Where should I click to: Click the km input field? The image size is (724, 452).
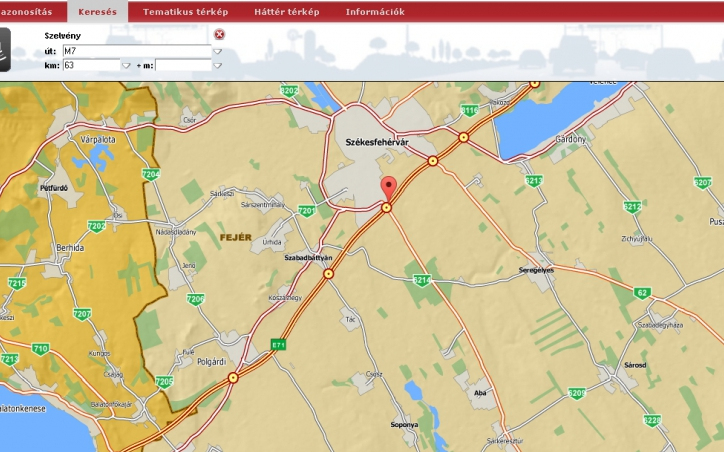tap(91, 65)
